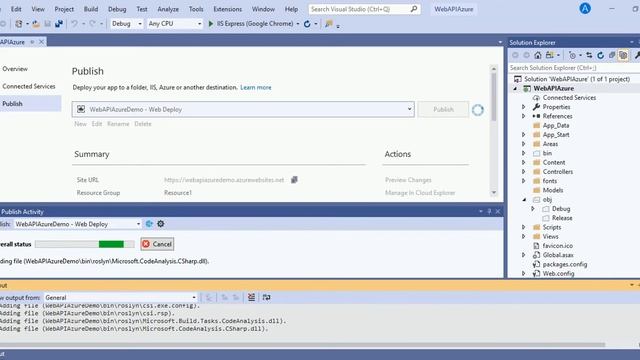Open the Show output from General dropdown
This screenshot has height=360, width=640.
coord(120,298)
